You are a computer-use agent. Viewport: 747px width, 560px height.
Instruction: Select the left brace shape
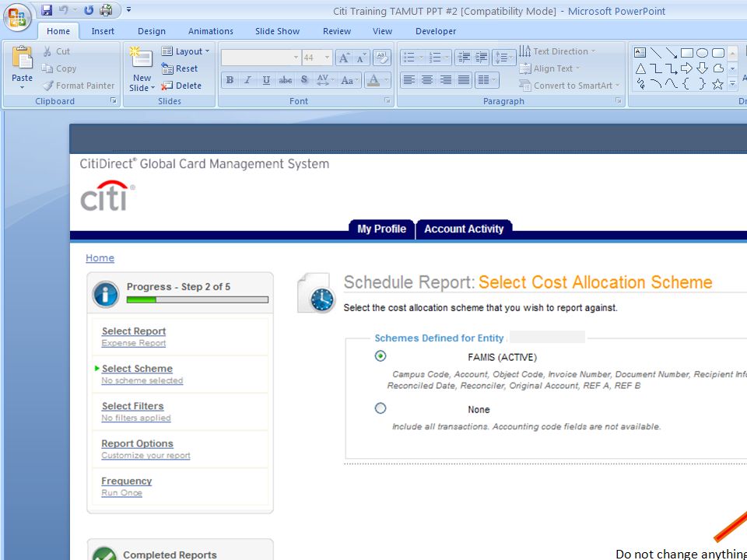click(686, 84)
